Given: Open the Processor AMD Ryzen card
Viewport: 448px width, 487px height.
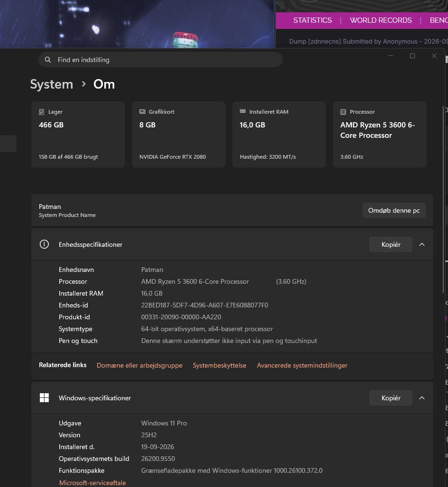Looking at the screenshot, I should click(x=379, y=135).
